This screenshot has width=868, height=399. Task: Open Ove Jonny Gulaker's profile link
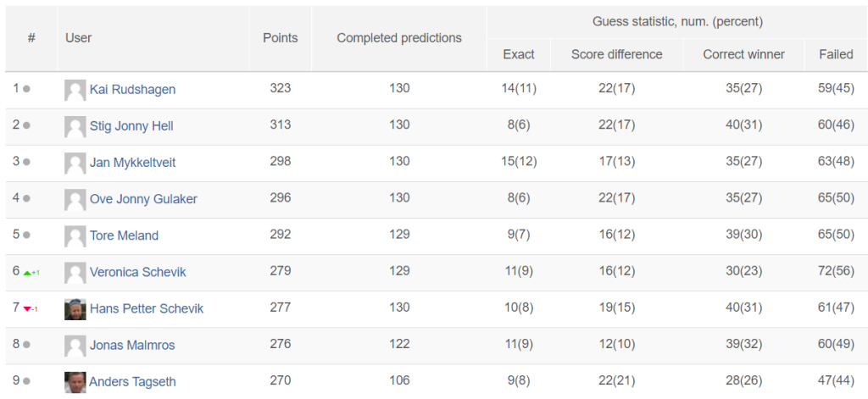click(143, 199)
